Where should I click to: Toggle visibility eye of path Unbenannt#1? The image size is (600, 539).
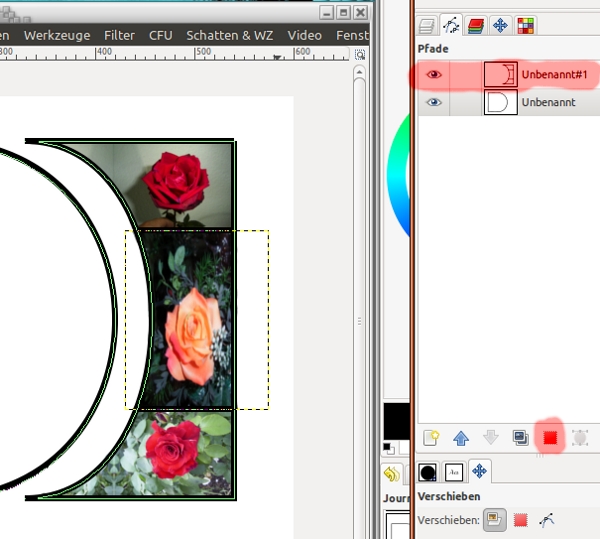point(434,74)
